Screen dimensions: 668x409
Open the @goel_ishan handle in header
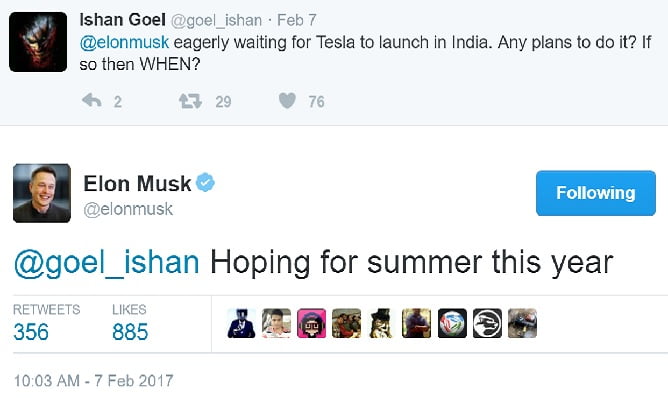[x=219, y=20]
